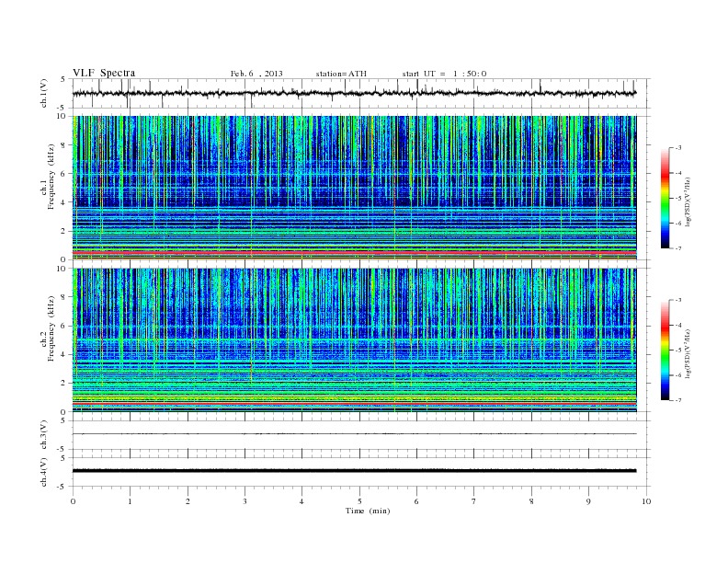Click the "ch.3(V)" axis label
728x563 pixels.
(43, 435)
